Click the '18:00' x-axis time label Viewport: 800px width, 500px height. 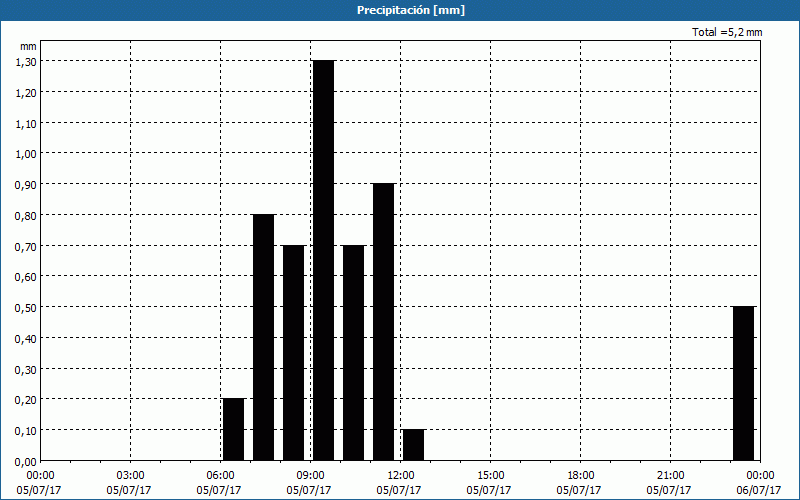580,476
